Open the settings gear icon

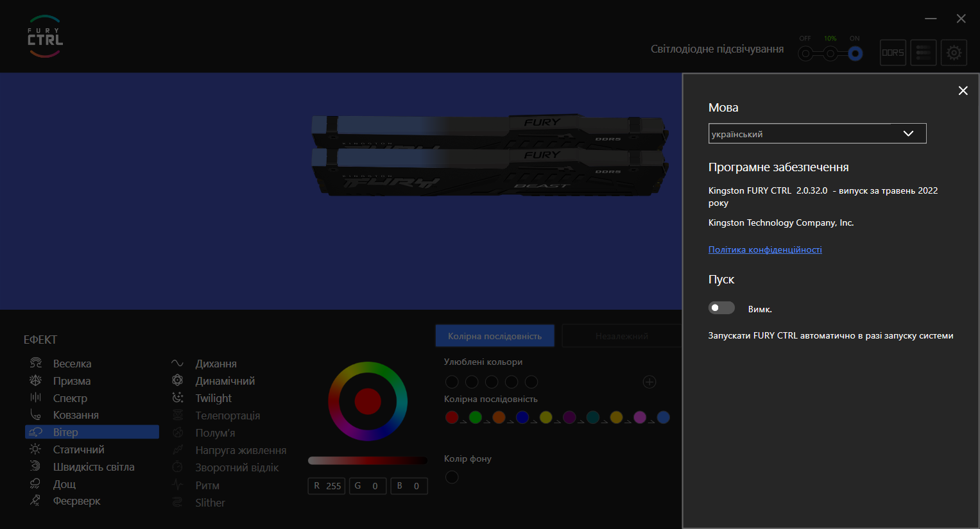[x=954, y=53]
